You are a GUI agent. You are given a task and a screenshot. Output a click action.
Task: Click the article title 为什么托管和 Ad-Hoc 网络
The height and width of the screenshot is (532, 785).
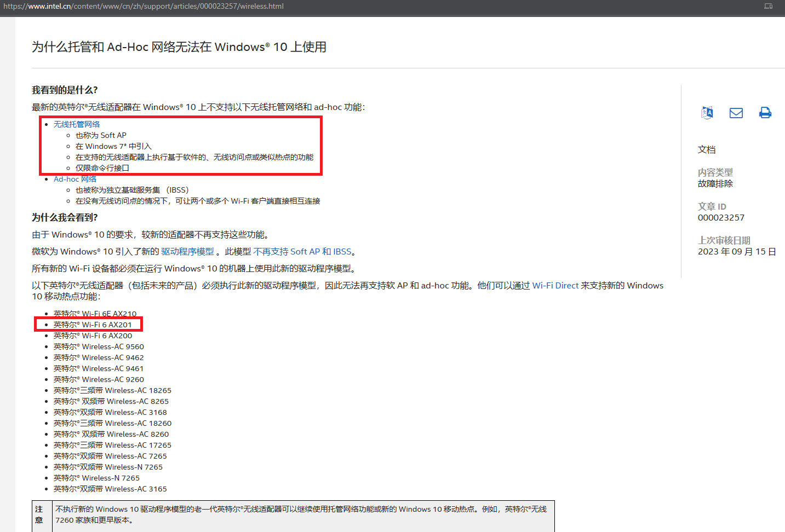coord(179,47)
